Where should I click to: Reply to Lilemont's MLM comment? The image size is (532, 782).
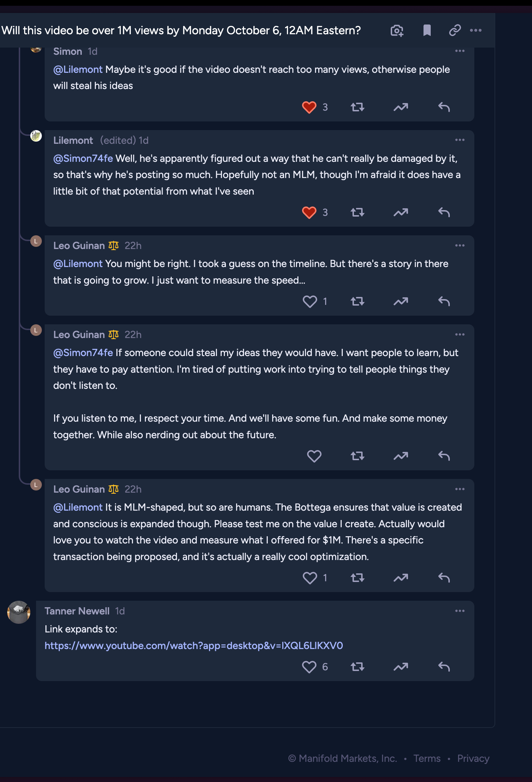[444, 213]
